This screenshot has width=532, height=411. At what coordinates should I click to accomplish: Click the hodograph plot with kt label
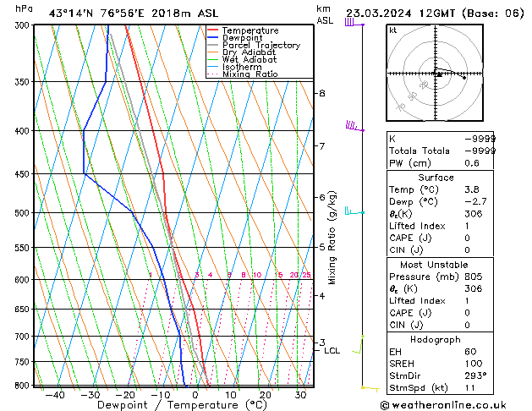[435, 73]
